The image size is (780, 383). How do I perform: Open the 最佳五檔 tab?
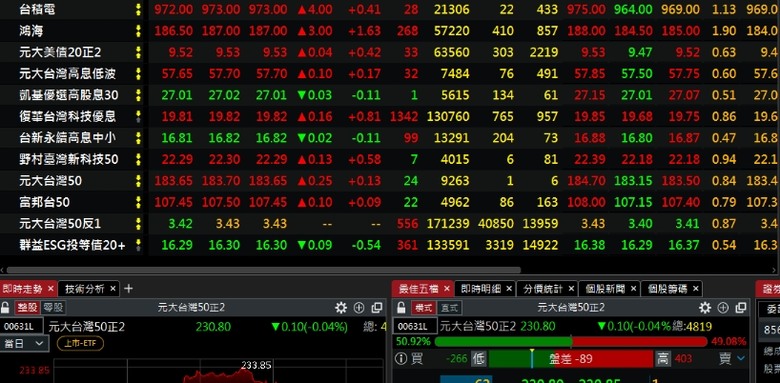coord(418,288)
